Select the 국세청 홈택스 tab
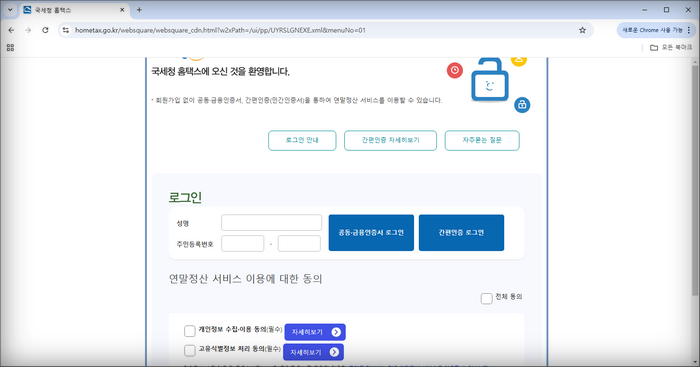 point(74,10)
